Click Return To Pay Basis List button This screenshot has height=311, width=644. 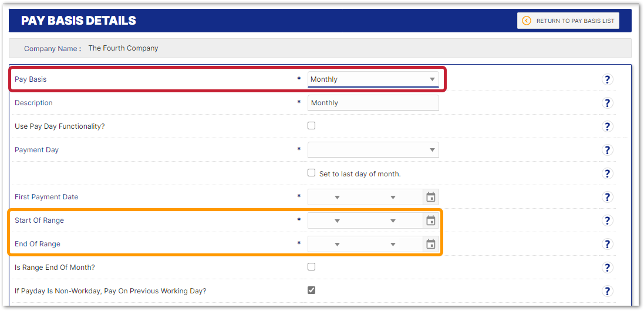click(568, 21)
